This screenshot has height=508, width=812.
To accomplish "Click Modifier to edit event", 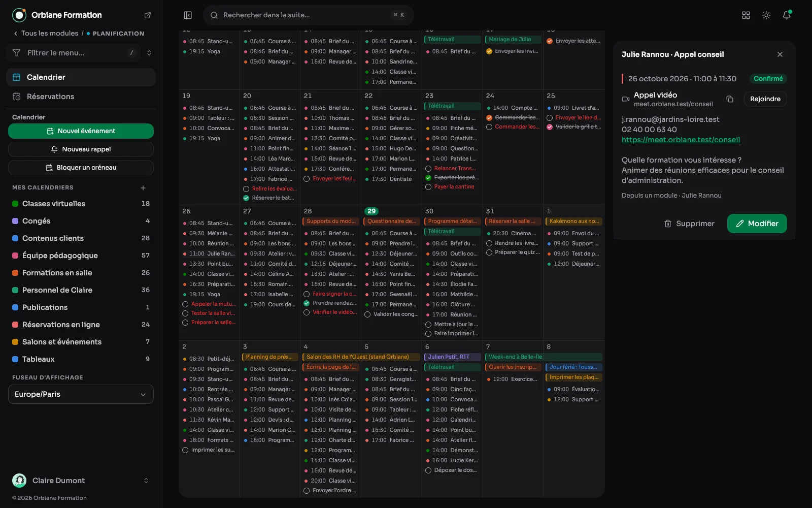I will [x=757, y=224].
